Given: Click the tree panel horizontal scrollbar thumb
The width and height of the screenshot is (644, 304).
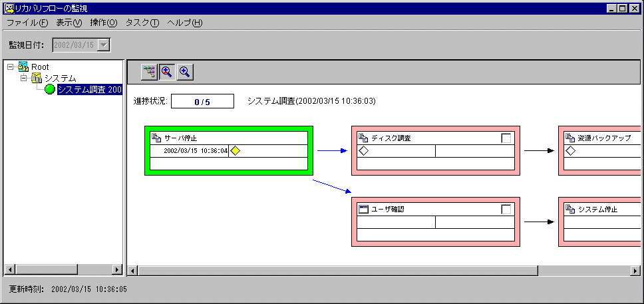Looking at the screenshot, I should click(x=47, y=269).
